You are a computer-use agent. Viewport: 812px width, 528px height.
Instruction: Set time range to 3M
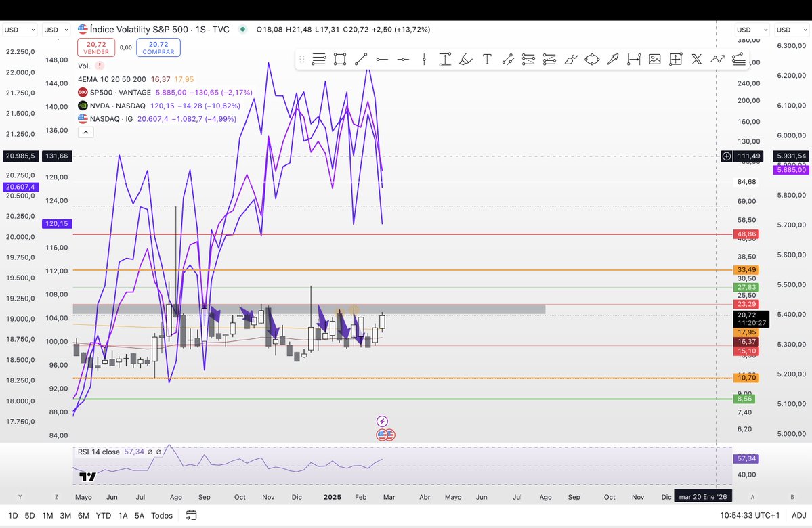tap(65, 516)
